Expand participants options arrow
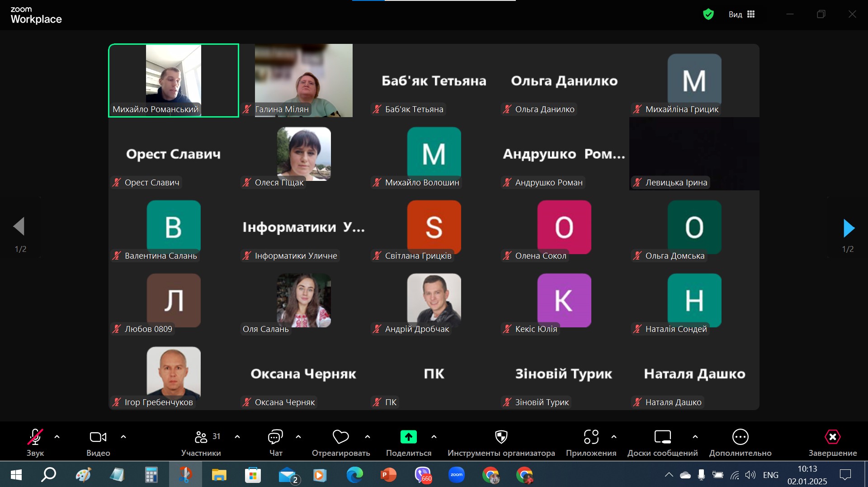Image resolution: width=868 pixels, height=487 pixels. click(x=237, y=437)
